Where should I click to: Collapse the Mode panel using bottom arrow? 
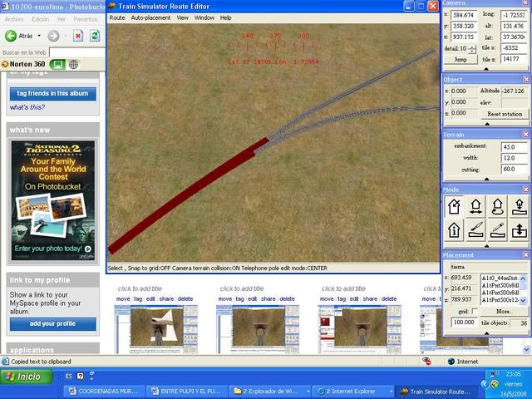486,245
